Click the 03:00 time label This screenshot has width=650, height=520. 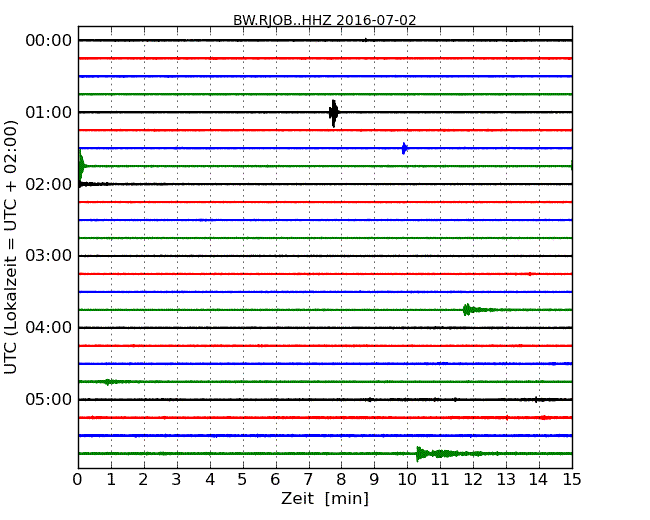tap(49, 256)
